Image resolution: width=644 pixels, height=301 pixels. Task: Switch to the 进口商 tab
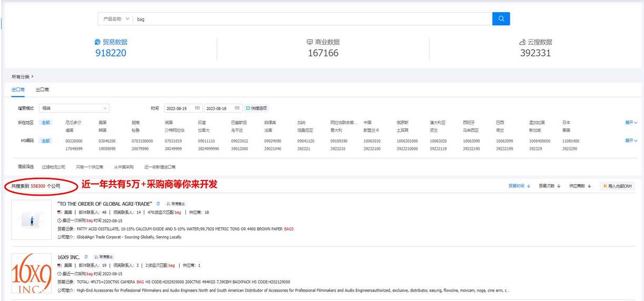[x=18, y=89]
